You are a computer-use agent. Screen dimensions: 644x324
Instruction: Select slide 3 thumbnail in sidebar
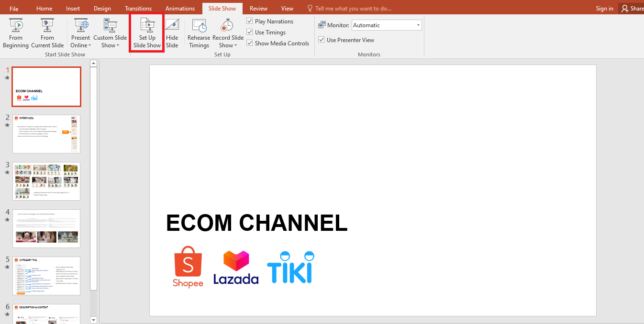pos(46,181)
